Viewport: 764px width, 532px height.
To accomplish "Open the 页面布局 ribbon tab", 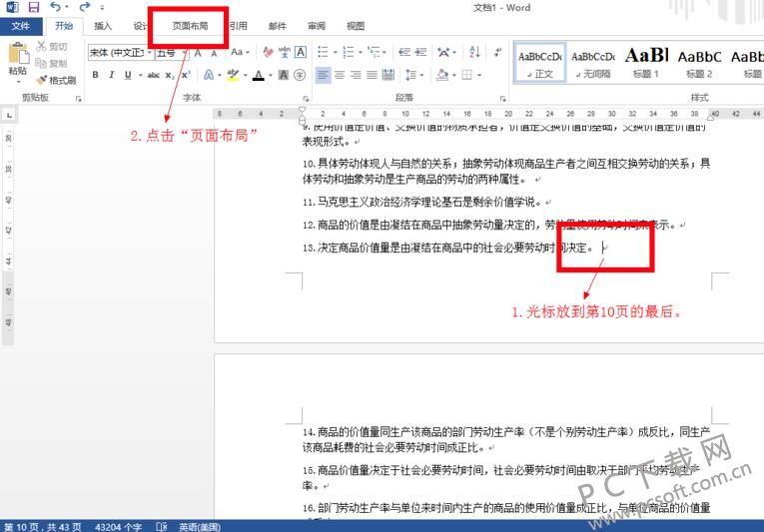I will point(190,26).
